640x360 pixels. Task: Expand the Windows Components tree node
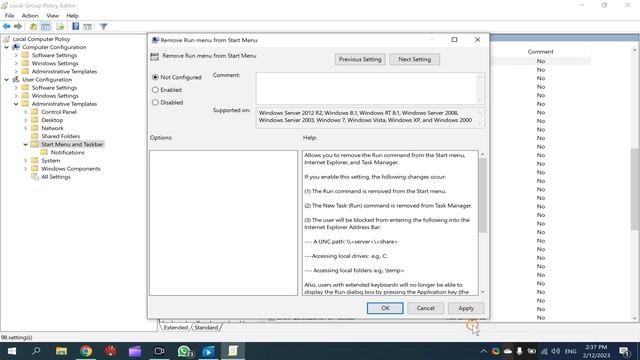26,169
